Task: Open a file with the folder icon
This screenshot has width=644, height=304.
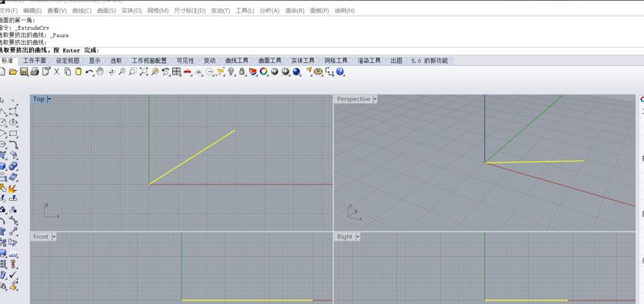Action: coord(13,71)
